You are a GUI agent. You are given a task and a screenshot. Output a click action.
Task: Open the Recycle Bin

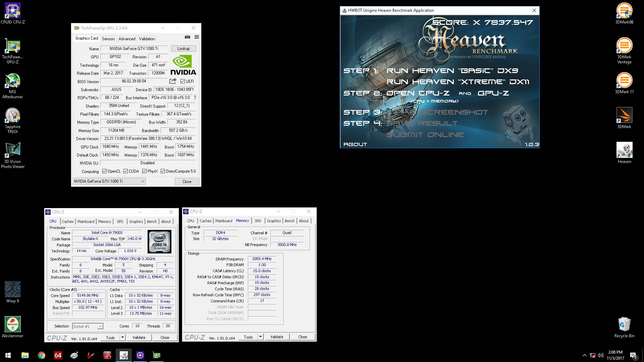coord(624,327)
